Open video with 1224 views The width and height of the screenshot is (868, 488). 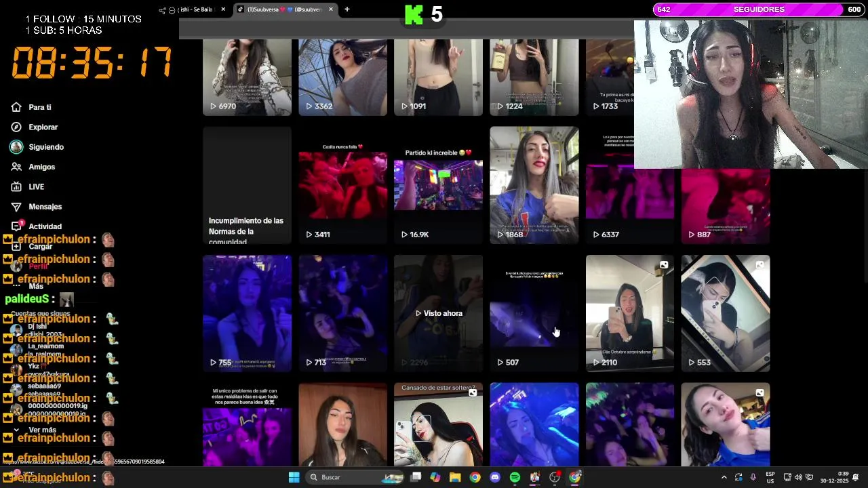point(534,77)
